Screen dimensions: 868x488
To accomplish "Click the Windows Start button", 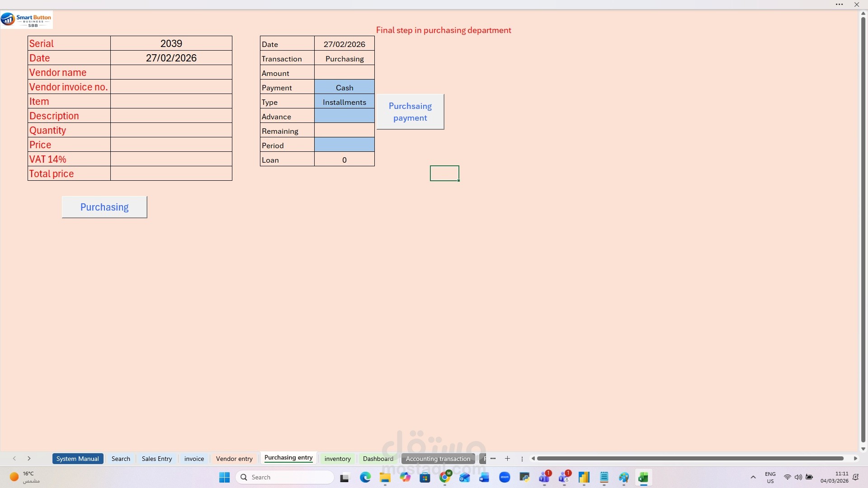I will click(x=224, y=477).
